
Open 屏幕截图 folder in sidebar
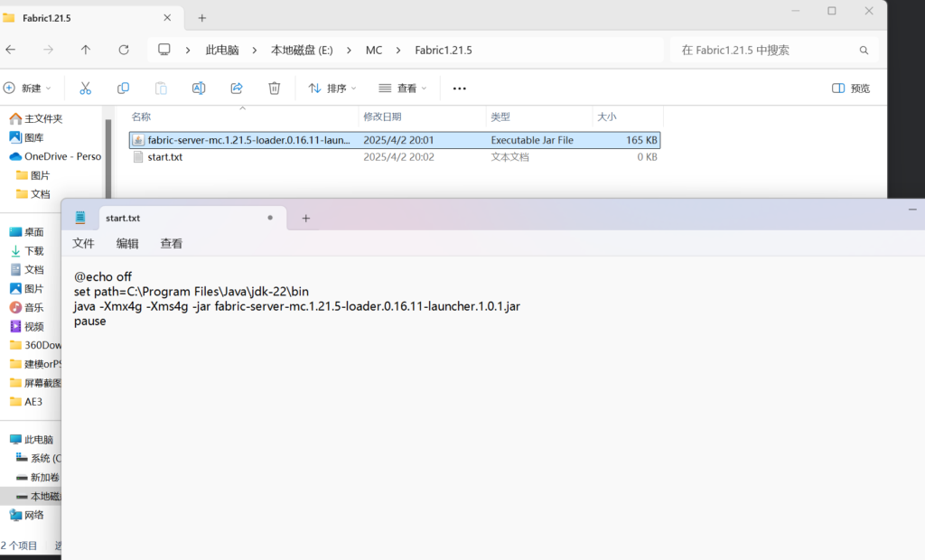pyautogui.click(x=35, y=383)
